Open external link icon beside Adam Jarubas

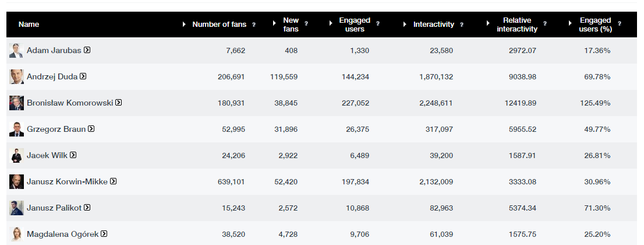click(87, 50)
